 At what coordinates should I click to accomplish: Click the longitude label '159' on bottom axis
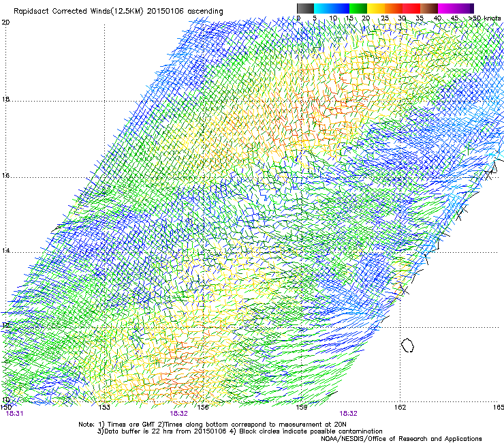[x=302, y=408]
